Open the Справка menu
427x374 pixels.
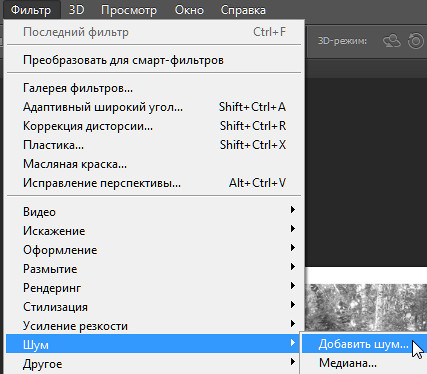243,10
